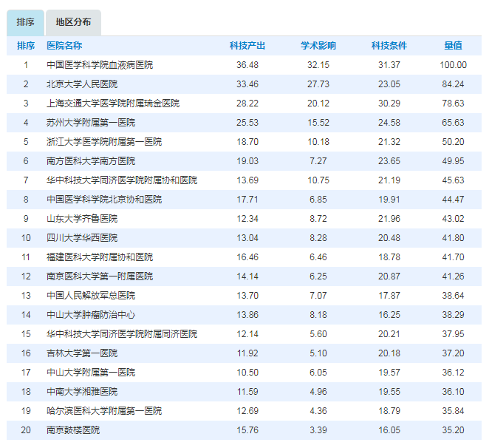Select 中山大学附属第一医院 name
The height and width of the screenshot is (448, 489).
coord(91,373)
